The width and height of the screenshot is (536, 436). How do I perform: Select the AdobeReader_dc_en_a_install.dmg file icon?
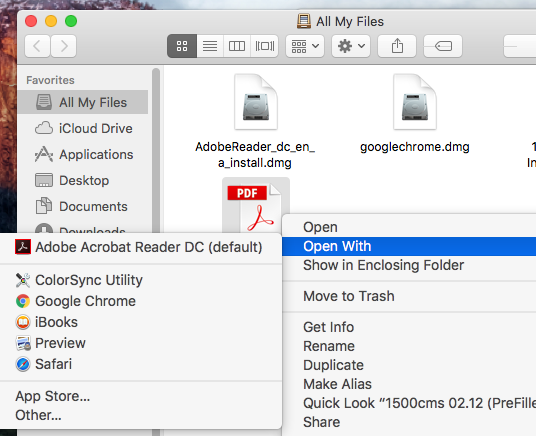(x=256, y=102)
